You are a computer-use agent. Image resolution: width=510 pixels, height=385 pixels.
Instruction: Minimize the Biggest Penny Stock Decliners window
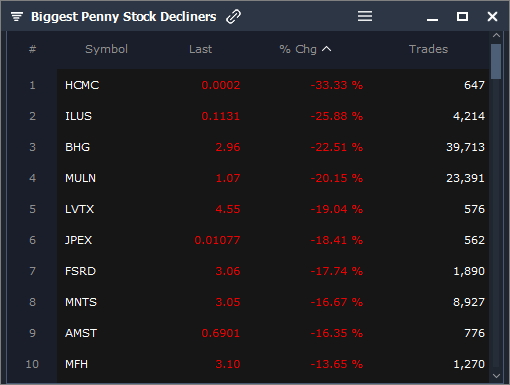432,20
